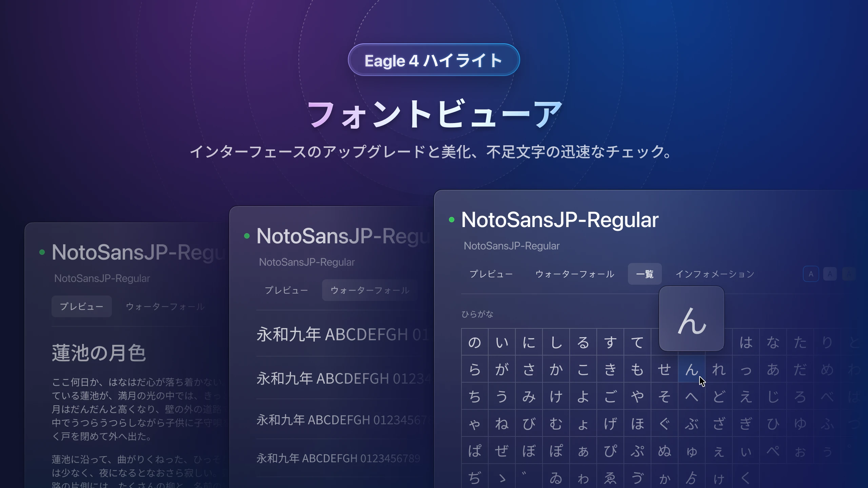Select the き glyph cell
Image resolution: width=868 pixels, height=488 pixels.
tap(610, 369)
